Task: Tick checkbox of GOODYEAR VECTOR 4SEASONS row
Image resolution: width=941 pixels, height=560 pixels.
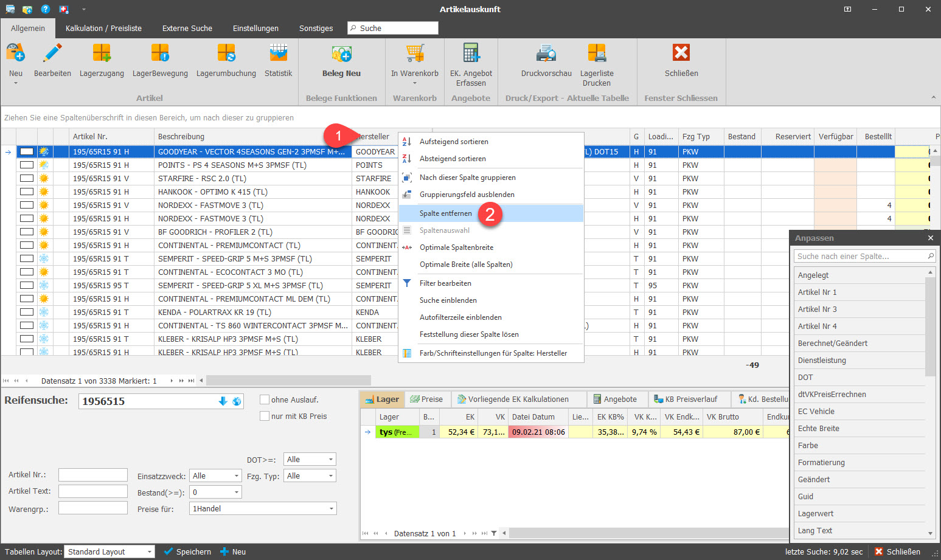Action: 27,151
